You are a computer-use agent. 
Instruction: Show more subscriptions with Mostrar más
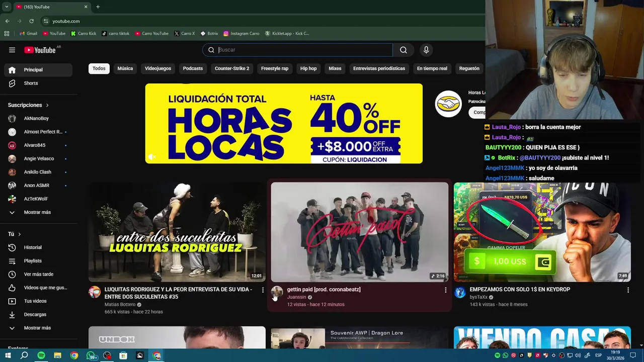(38, 212)
